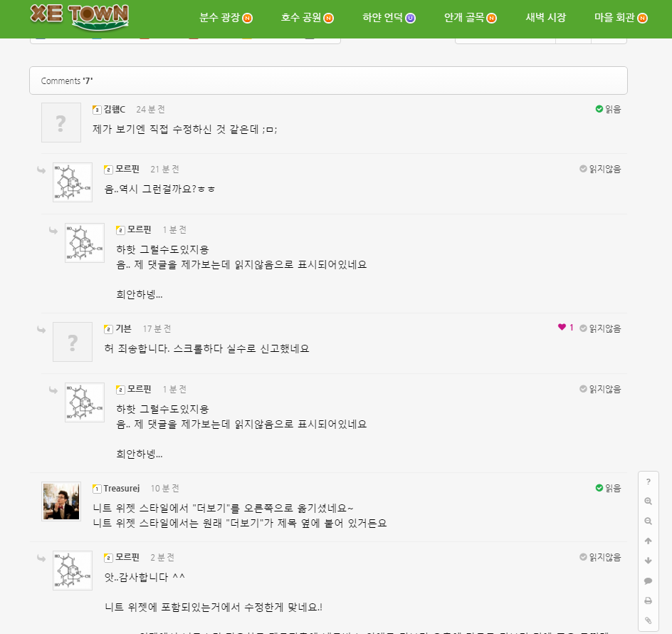The height and width of the screenshot is (634, 672).
Task: Click the help question mark icon
Action: 648,482
